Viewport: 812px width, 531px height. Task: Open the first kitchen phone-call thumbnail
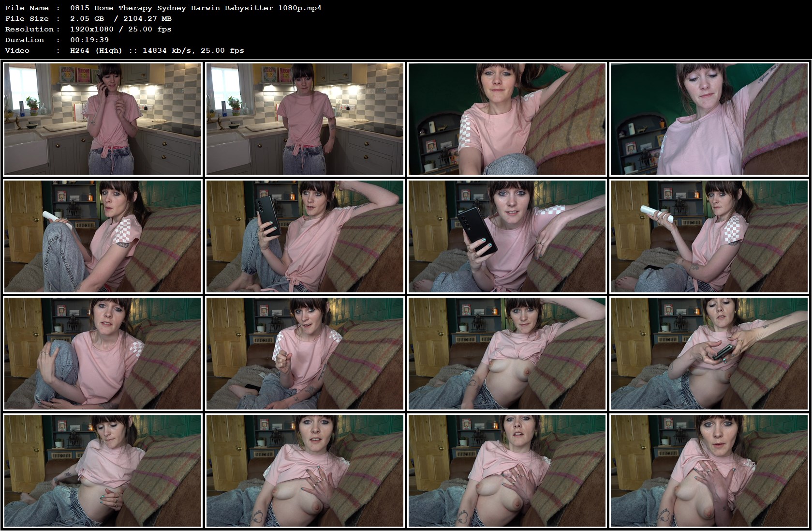(102, 119)
